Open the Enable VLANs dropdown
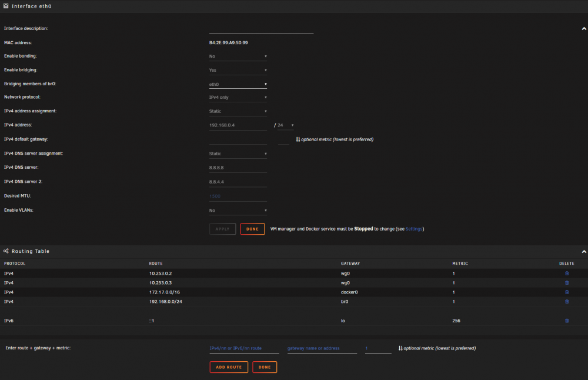The width and height of the screenshot is (588, 380). pos(238,211)
